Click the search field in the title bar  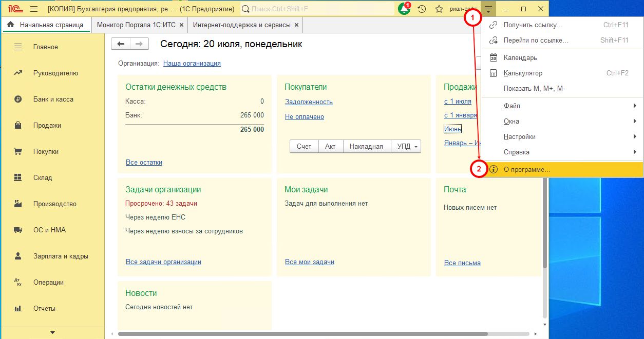point(317,9)
